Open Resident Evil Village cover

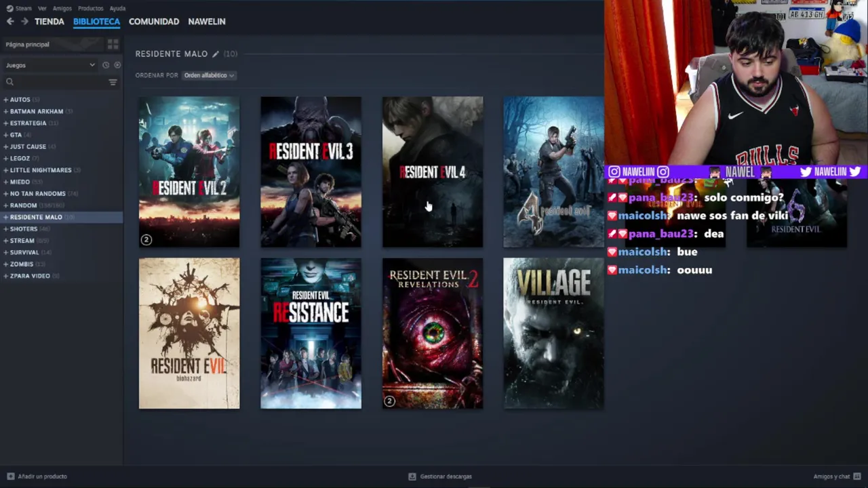tap(553, 333)
